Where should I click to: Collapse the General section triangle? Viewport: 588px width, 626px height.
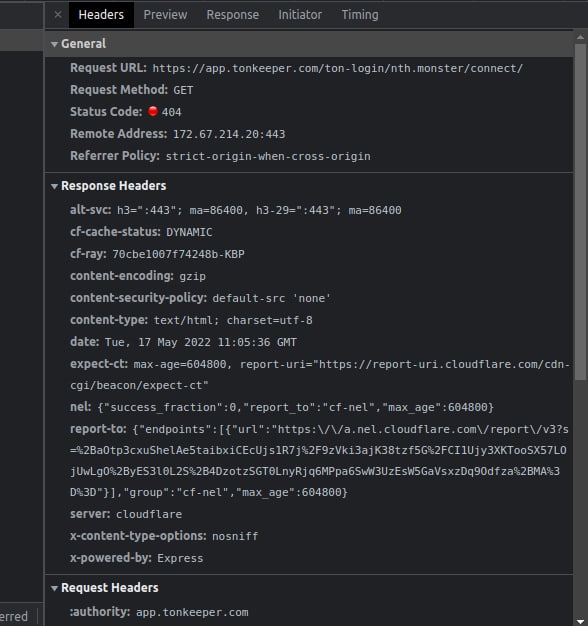click(54, 44)
